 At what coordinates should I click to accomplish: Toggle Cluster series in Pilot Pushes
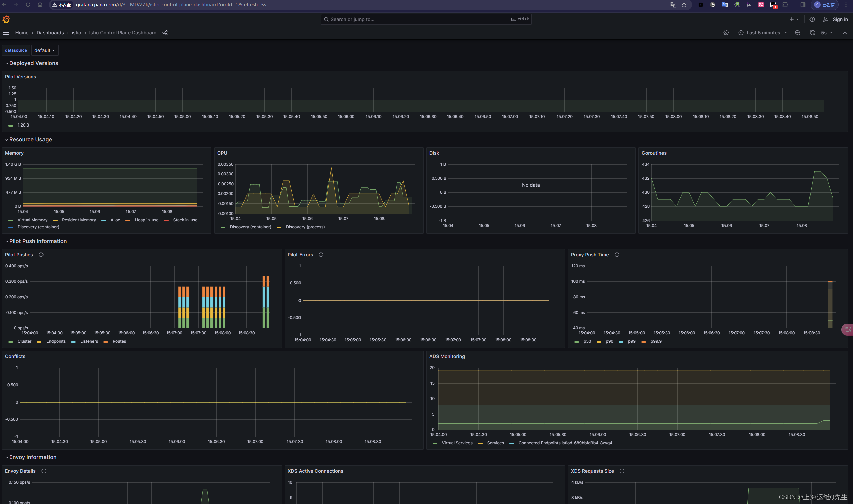pyautogui.click(x=24, y=341)
